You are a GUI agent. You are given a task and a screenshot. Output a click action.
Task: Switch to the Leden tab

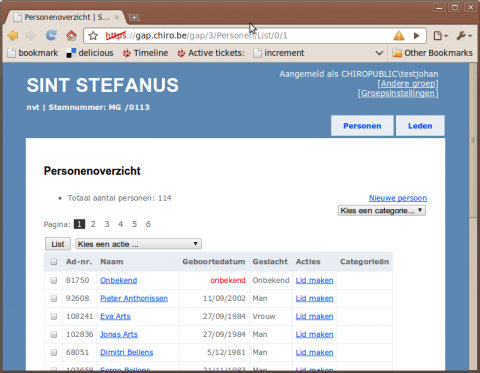(x=420, y=126)
